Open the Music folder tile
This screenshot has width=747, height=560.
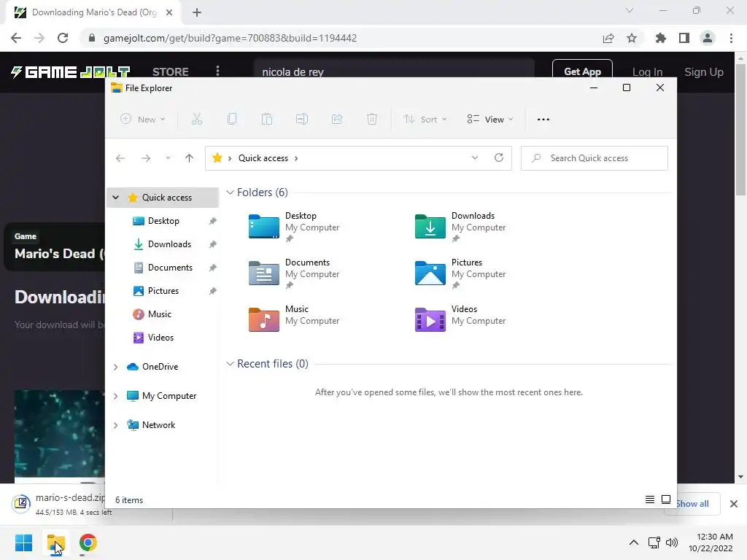tap(294, 318)
